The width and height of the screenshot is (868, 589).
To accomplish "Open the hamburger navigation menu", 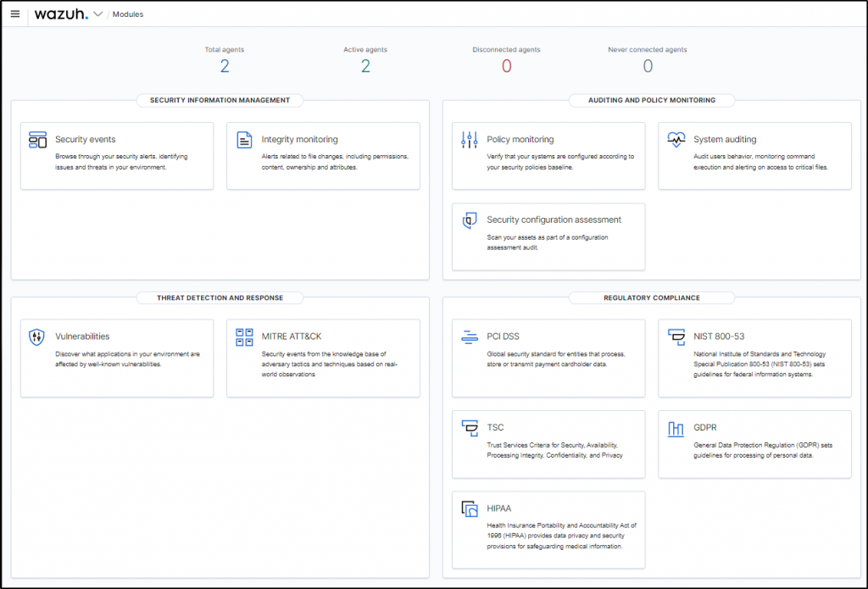I will pos(15,14).
